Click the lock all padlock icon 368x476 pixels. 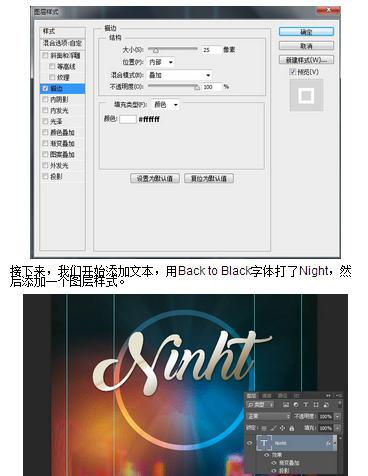coord(292,428)
